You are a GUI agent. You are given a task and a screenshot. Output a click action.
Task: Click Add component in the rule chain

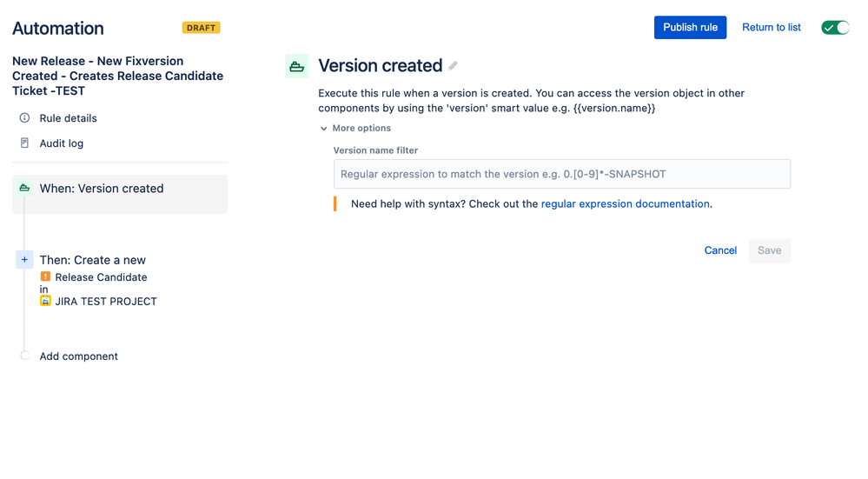click(x=78, y=356)
